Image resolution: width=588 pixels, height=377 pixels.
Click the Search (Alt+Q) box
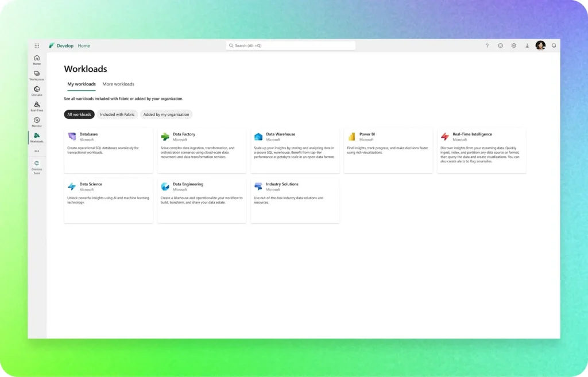point(291,46)
